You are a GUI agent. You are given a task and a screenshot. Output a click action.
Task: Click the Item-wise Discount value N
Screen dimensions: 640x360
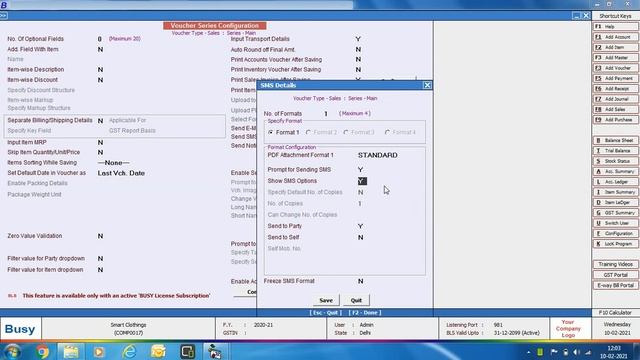point(100,80)
